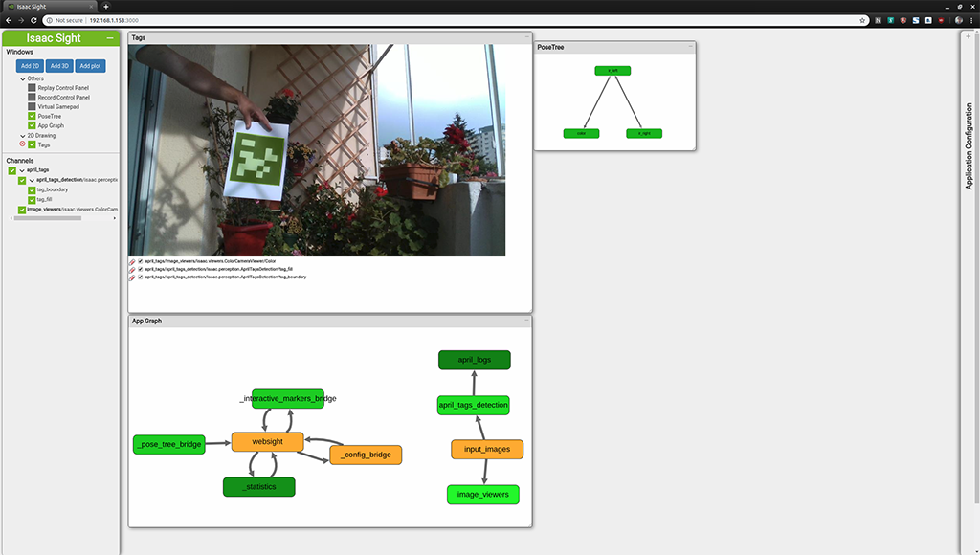
Task: Collapse the 2D Drawing tree group
Action: coord(22,136)
